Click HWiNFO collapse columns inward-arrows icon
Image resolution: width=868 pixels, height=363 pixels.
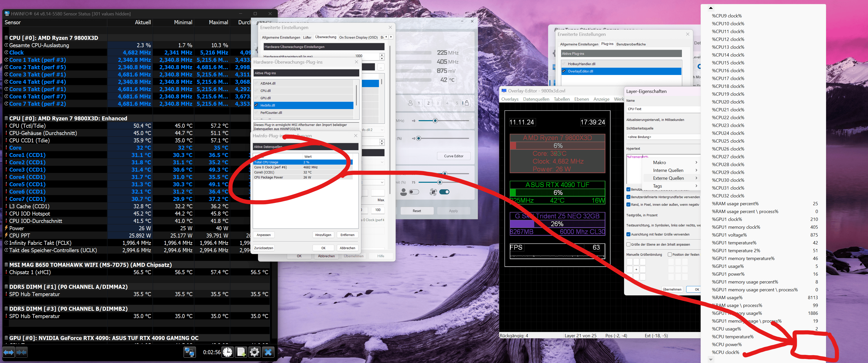click(x=21, y=352)
